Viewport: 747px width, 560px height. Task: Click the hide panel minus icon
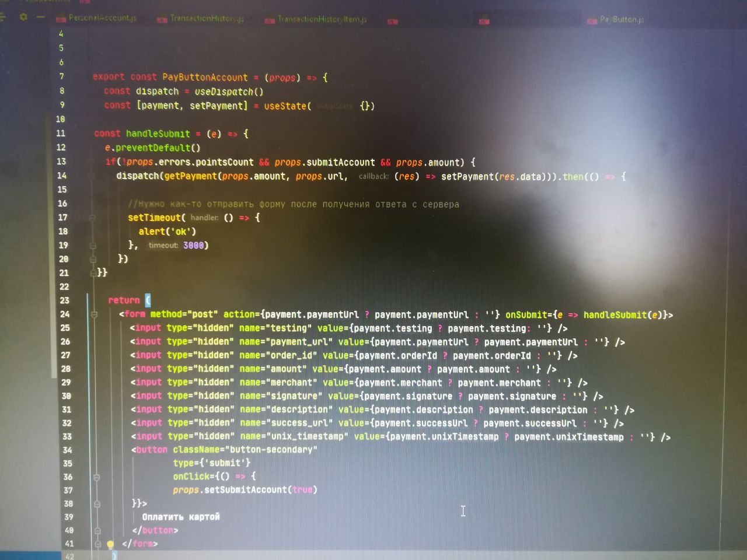(x=40, y=17)
